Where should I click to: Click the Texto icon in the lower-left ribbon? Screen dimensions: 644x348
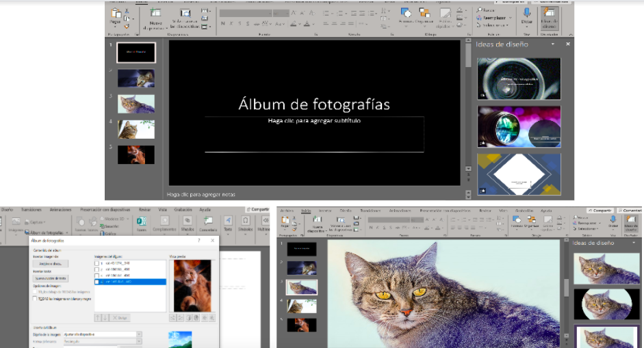228,221
